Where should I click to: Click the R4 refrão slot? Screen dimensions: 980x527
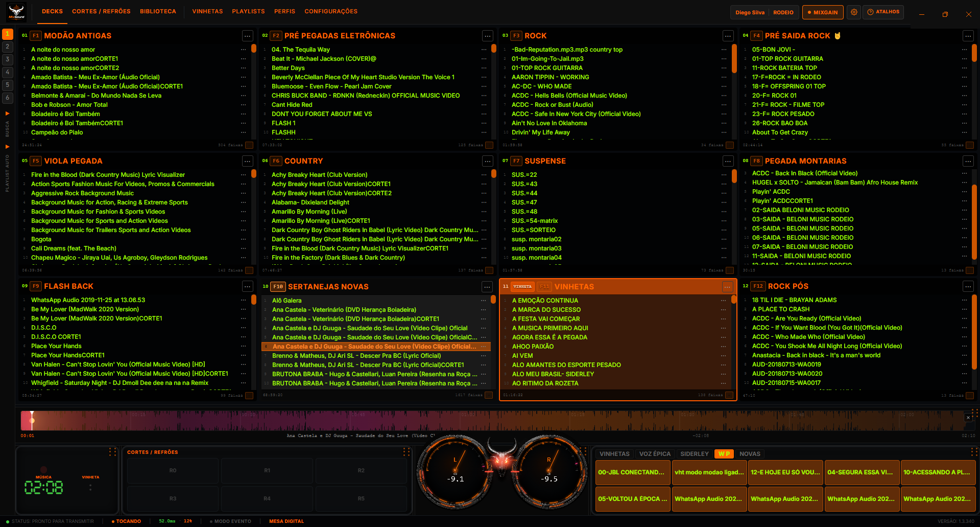click(267, 499)
